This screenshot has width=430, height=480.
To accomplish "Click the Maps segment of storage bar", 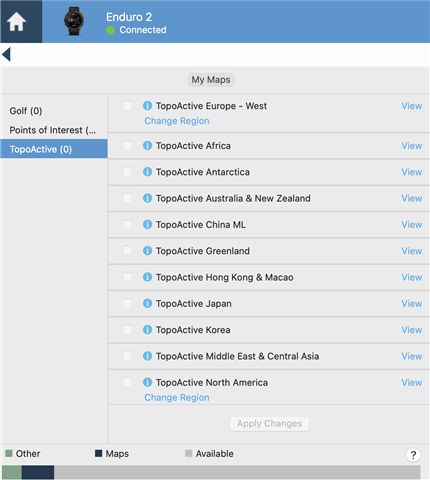I will tap(38, 473).
